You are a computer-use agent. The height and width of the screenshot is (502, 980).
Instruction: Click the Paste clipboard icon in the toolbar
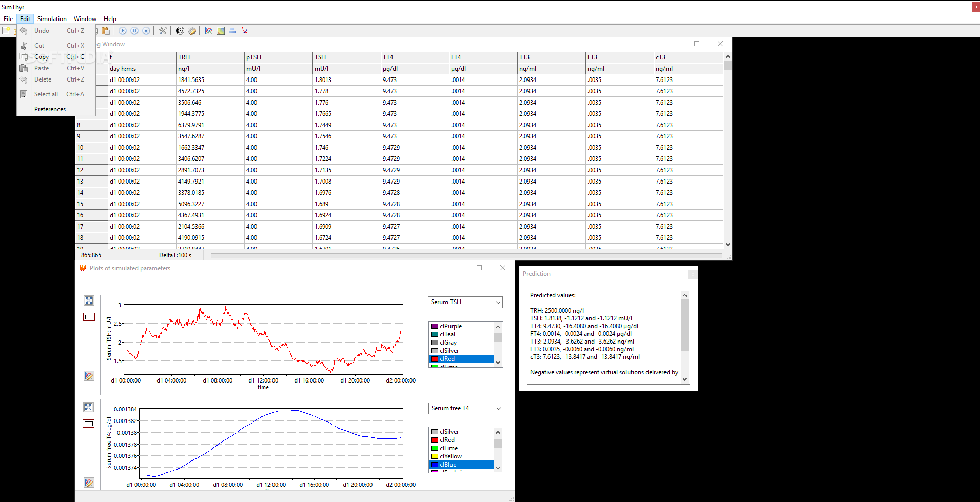[x=106, y=31]
